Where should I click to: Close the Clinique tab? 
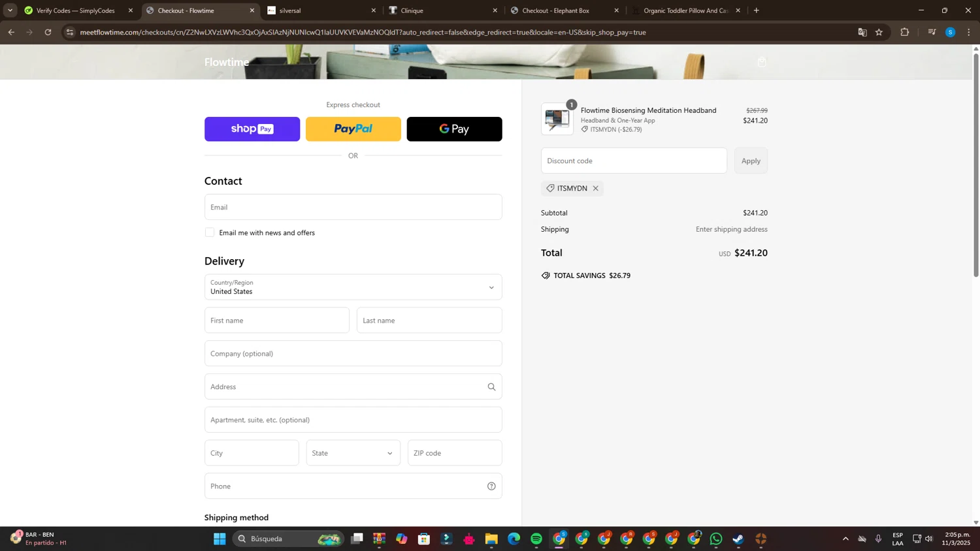[495, 10]
